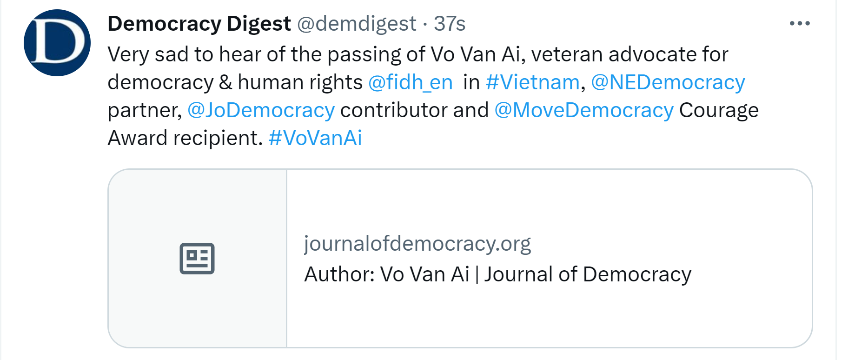Click the @demdigest handle
The width and height of the screenshot is (868, 360).
point(357,24)
